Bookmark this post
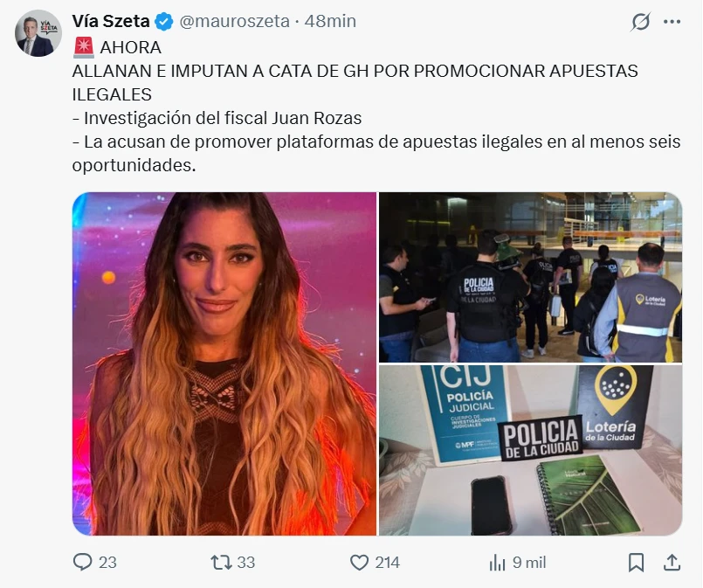 [637, 563]
